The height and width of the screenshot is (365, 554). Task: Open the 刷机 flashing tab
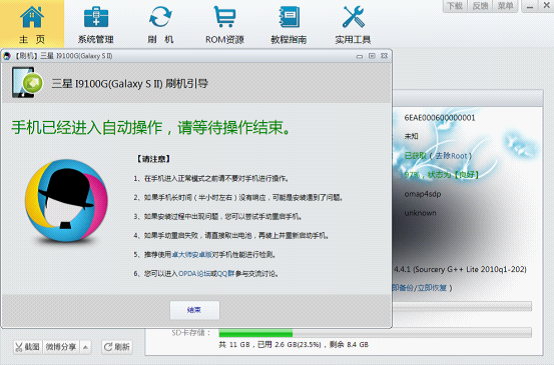tap(160, 24)
